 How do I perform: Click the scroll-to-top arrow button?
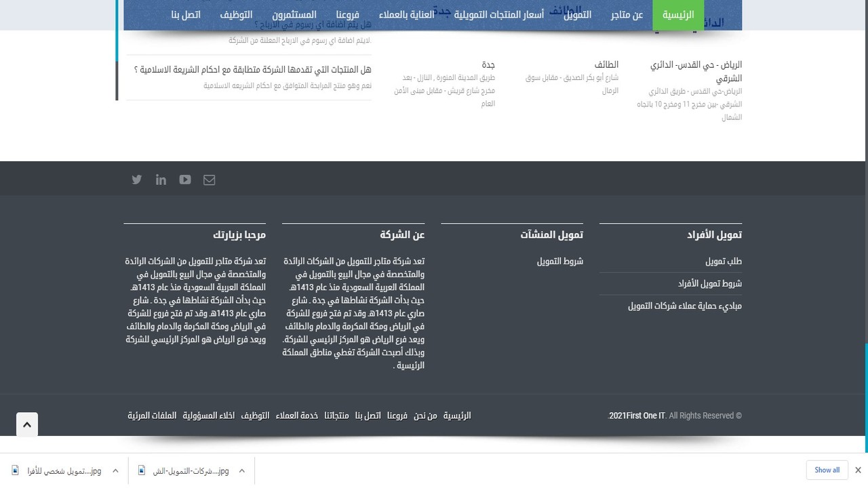click(27, 425)
